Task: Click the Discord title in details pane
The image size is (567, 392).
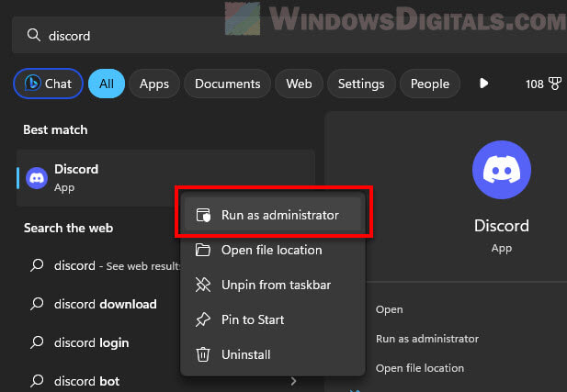Action: [x=502, y=226]
